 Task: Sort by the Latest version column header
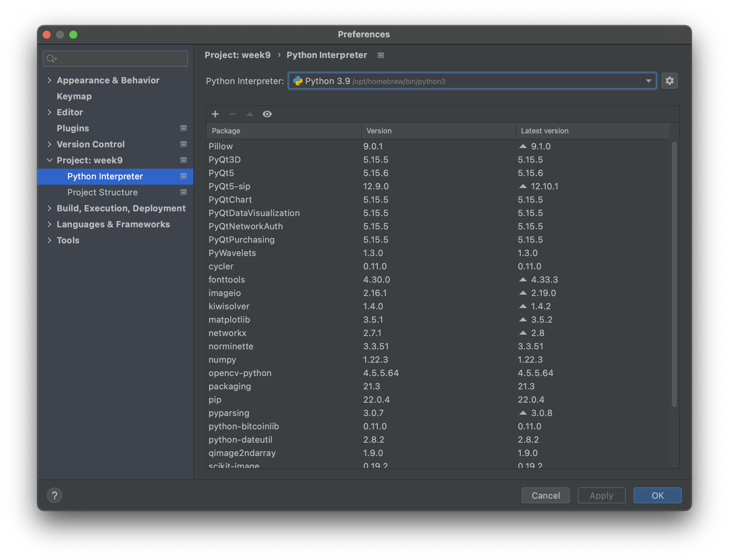point(593,131)
